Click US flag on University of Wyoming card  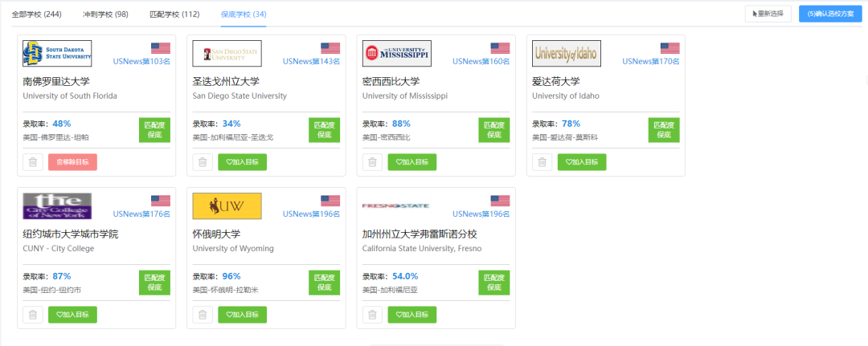tap(330, 201)
